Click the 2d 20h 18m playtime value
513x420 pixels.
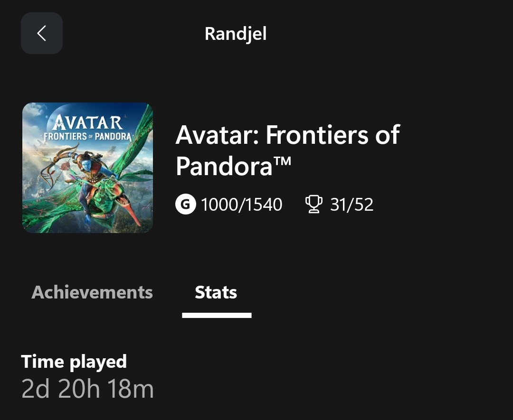[x=88, y=389]
